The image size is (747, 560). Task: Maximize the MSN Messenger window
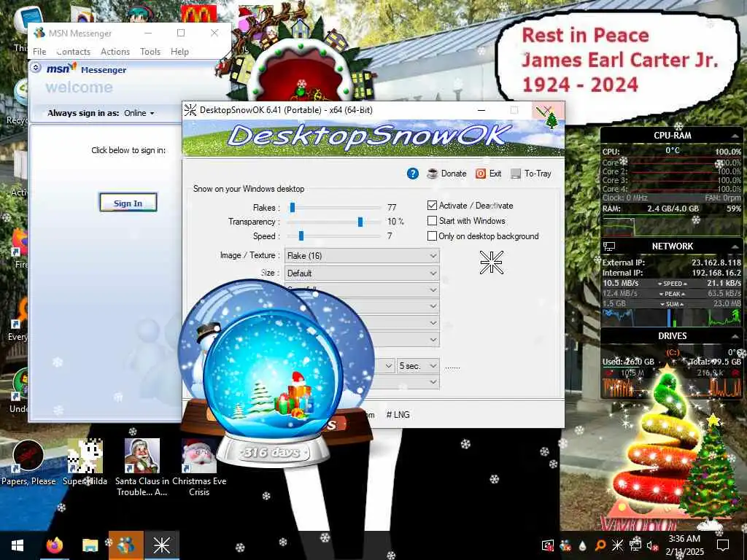[181, 33]
